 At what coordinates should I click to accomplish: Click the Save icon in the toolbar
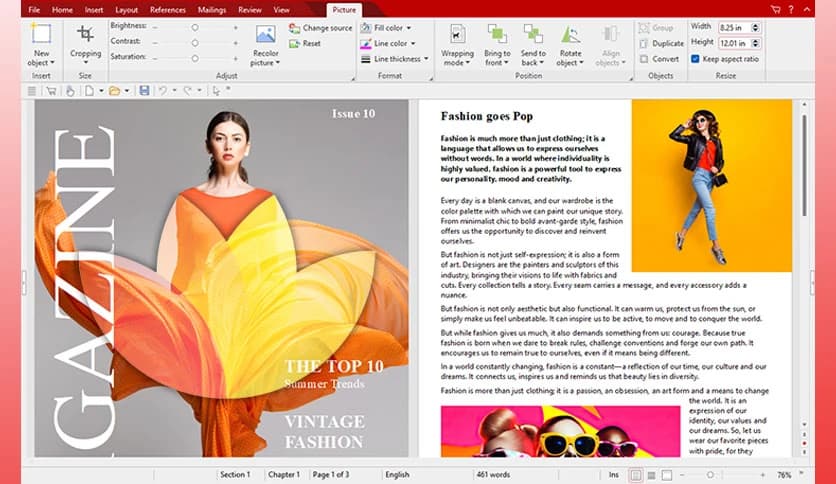click(144, 91)
